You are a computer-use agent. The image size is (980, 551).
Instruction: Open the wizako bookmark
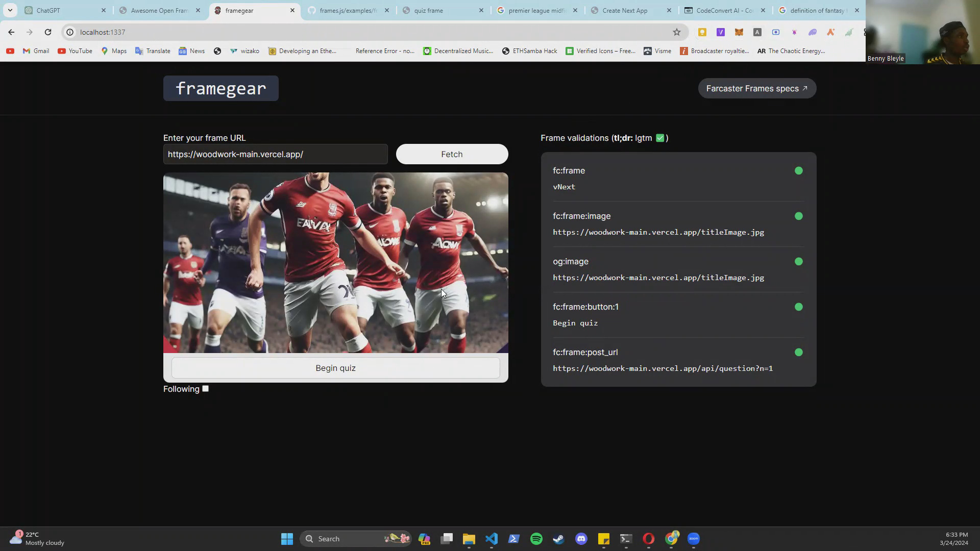click(244, 51)
